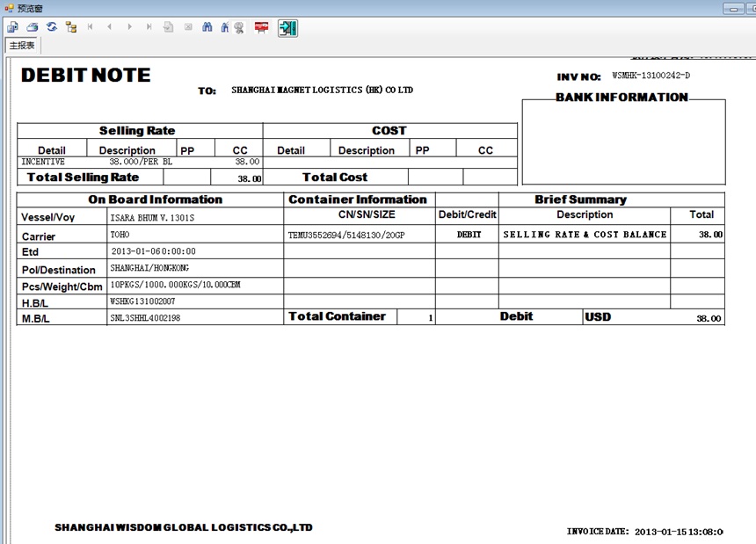Click the Export Report toolbar icon

(12, 27)
